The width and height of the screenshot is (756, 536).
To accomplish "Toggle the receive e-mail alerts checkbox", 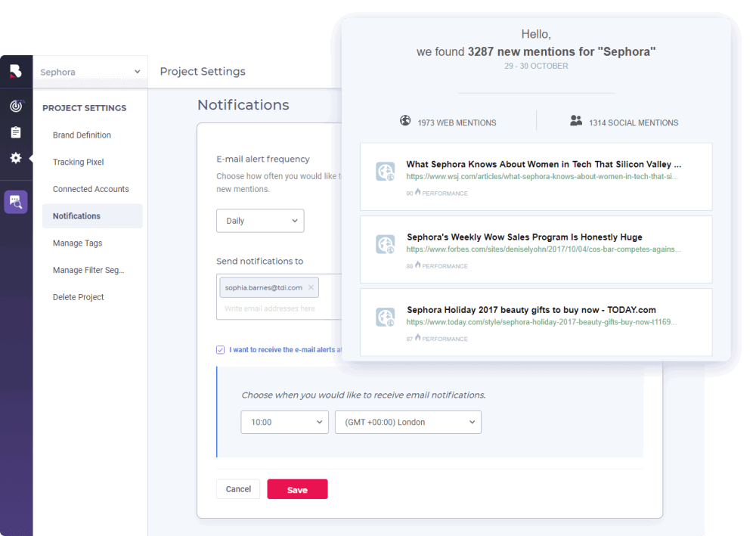I will [220, 350].
